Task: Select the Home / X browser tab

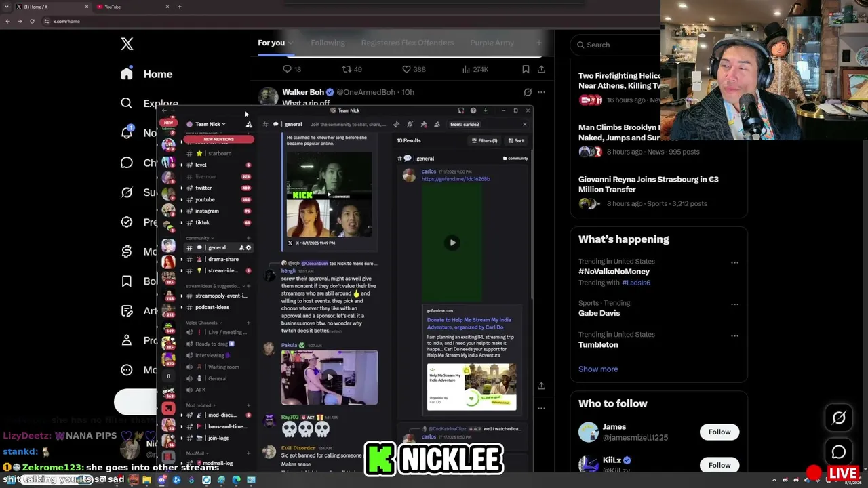Action: [x=52, y=7]
